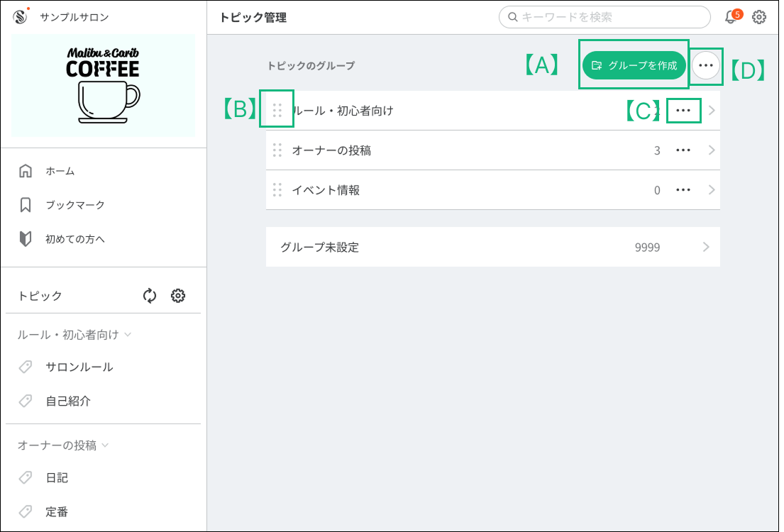Open settings gear in top header
Viewport: 784px width, 532px height.
pos(759,17)
